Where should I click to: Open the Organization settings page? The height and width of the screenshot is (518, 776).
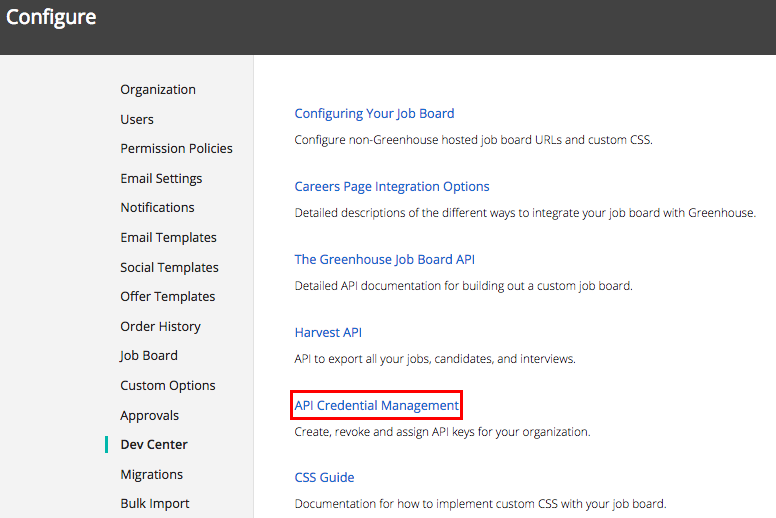tap(158, 90)
